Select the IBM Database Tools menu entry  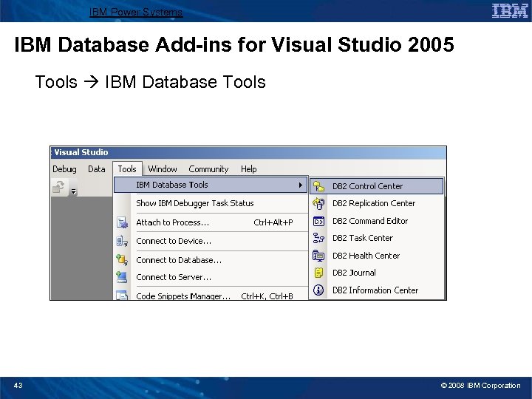pyautogui.click(x=211, y=185)
